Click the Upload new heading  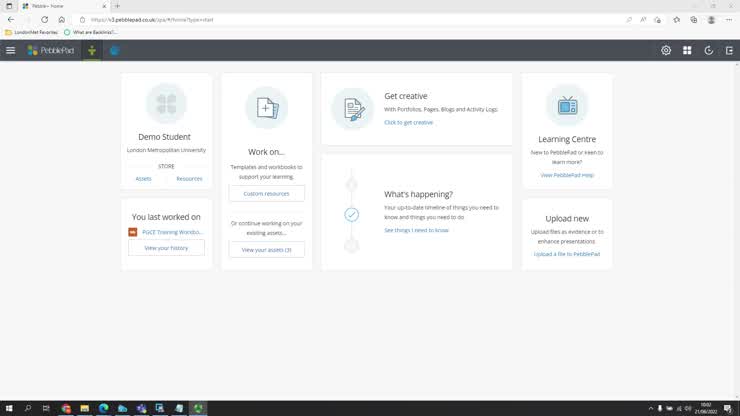[567, 219]
